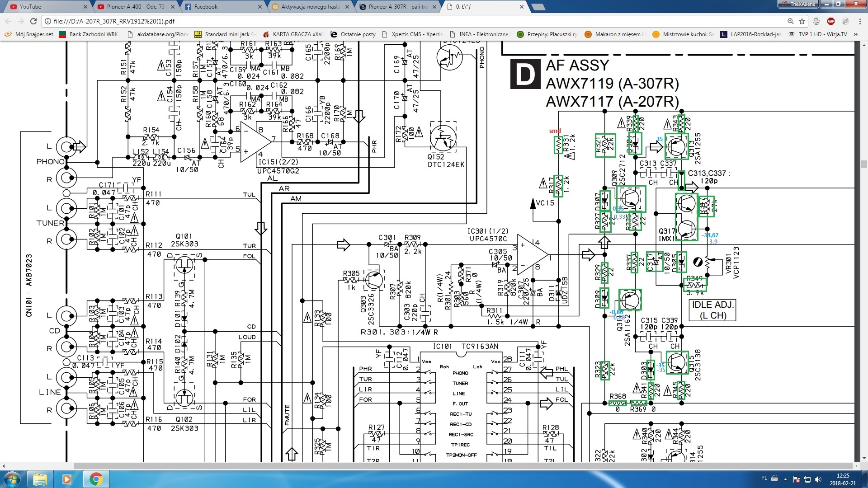The width and height of the screenshot is (868, 488).
Task: Bookmark this page with the star icon
Action: coord(802,21)
